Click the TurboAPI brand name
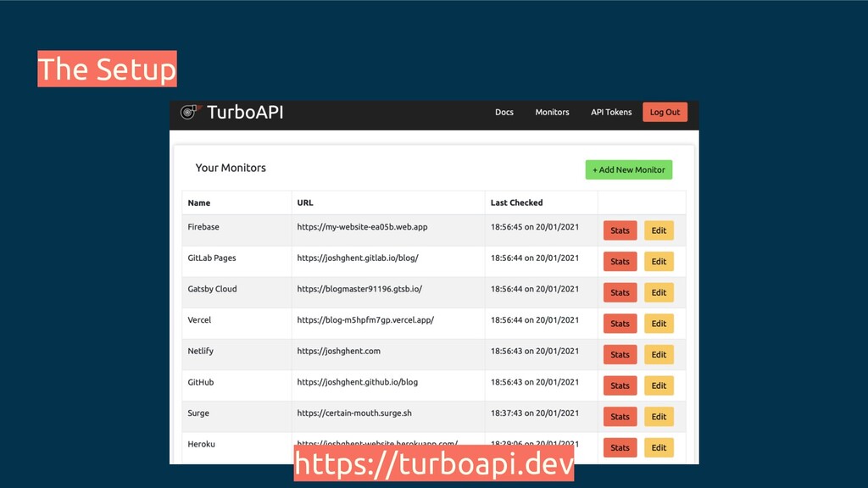 click(245, 113)
